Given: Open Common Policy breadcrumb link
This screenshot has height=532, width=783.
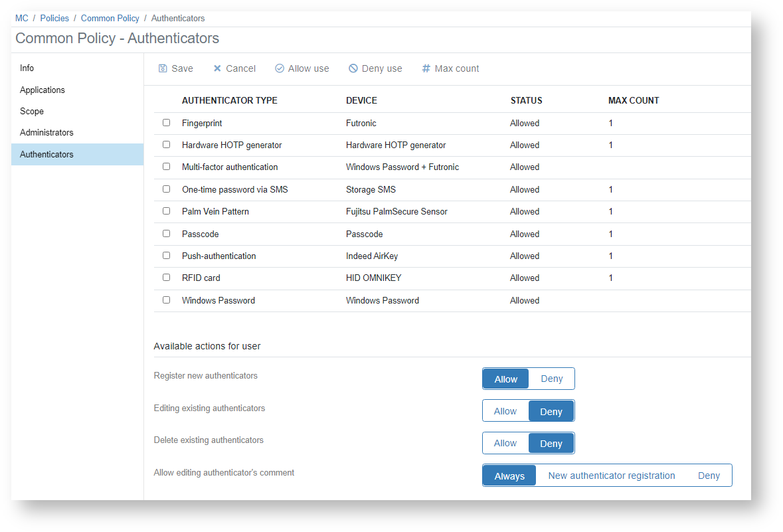Looking at the screenshot, I should click(110, 18).
